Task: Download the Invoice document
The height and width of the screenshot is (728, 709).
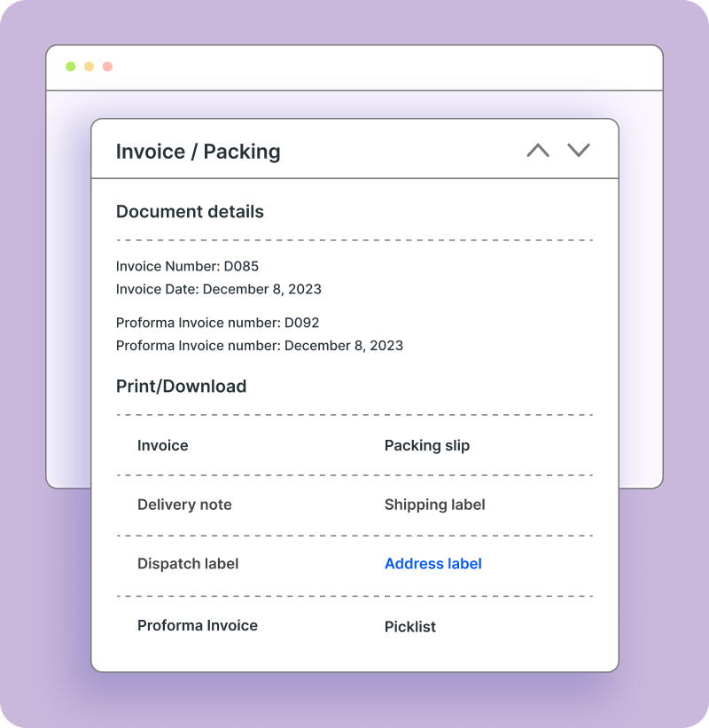Action: point(162,445)
